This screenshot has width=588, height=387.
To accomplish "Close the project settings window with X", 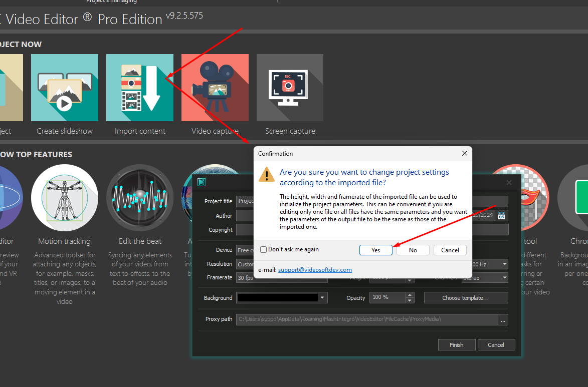I will 509,182.
